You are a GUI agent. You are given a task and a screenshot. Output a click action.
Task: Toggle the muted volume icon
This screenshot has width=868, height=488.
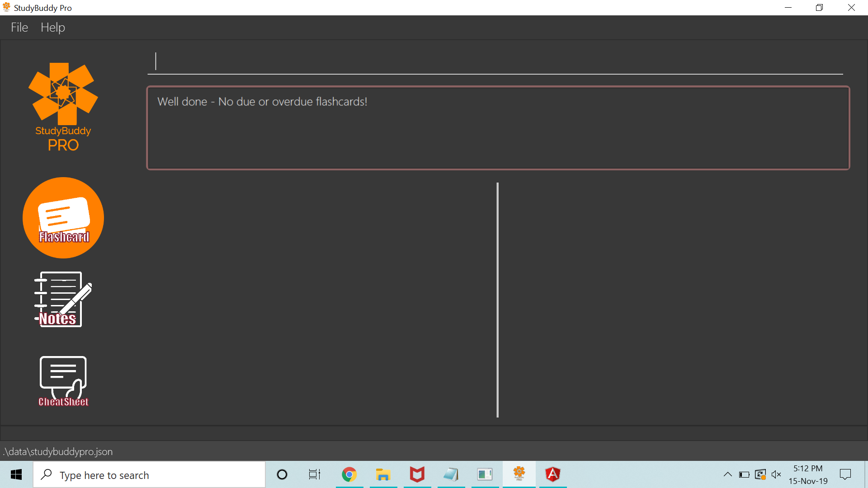tap(776, 474)
